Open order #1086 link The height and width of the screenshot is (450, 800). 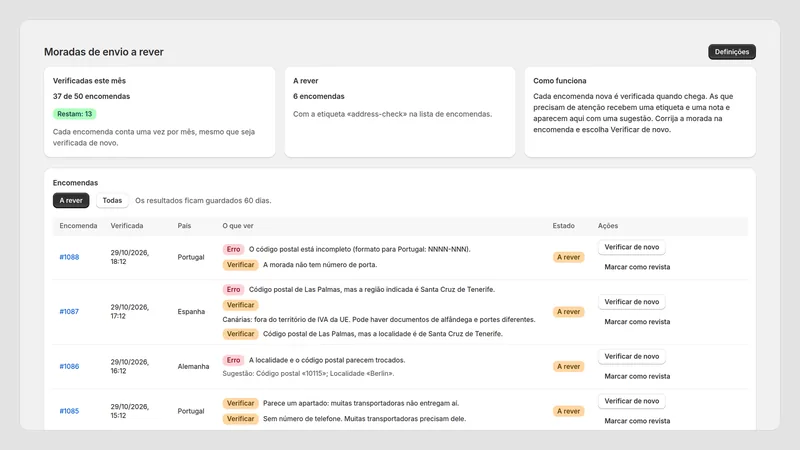[69, 366]
